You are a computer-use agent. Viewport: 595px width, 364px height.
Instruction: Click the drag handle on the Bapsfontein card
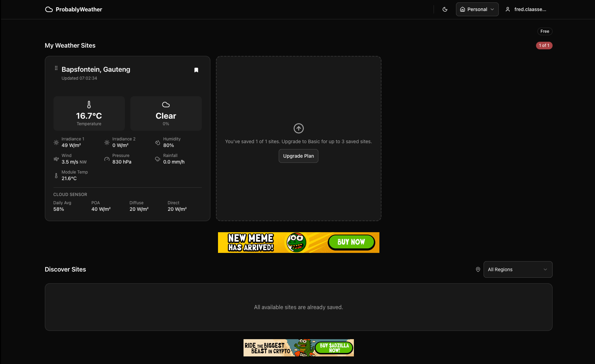coord(56,68)
